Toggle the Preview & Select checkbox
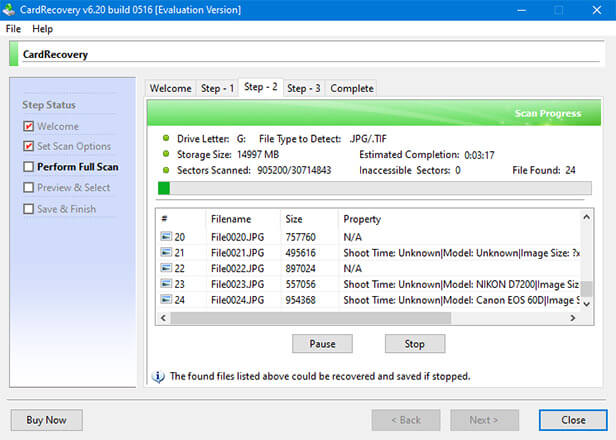 [28, 187]
